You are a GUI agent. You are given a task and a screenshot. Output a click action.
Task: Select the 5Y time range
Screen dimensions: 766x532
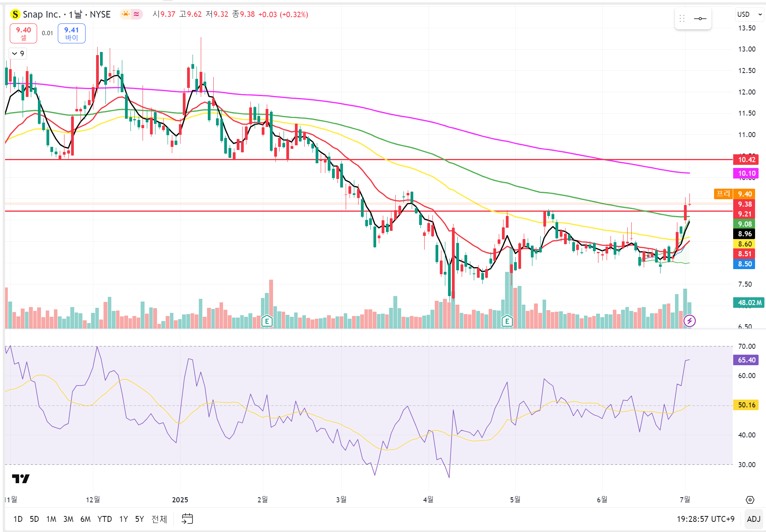(x=139, y=519)
